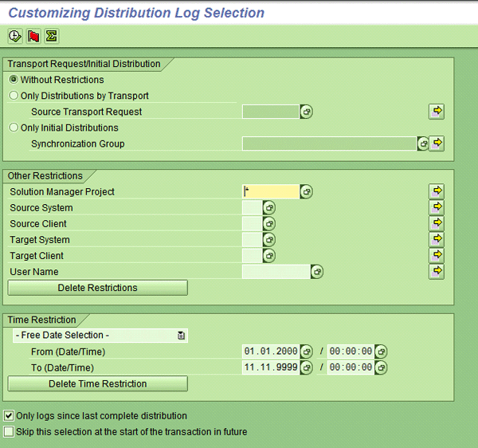Enable Skip this selection at start checkbox

pos(9,431)
